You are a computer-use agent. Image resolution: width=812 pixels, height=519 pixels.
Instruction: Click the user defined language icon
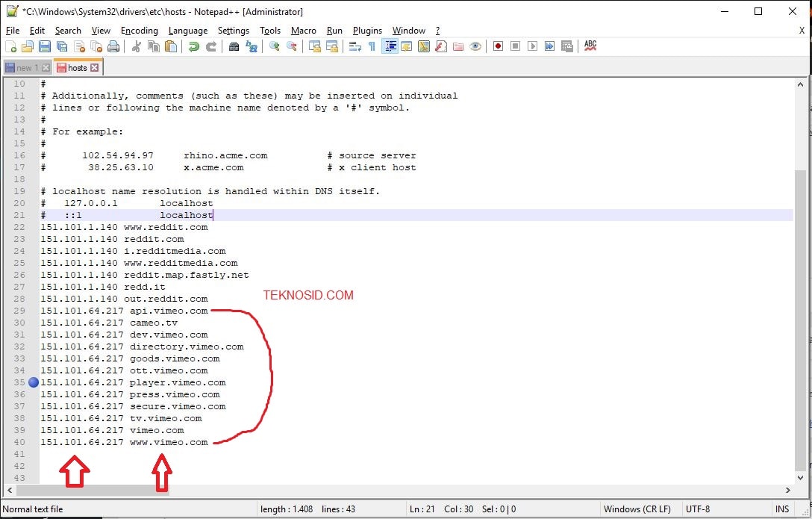[x=407, y=46]
